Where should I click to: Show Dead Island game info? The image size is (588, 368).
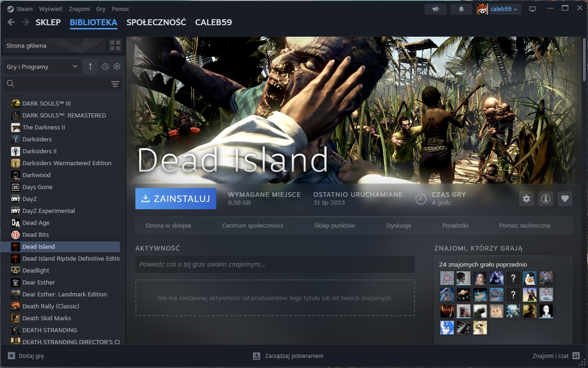pos(546,199)
